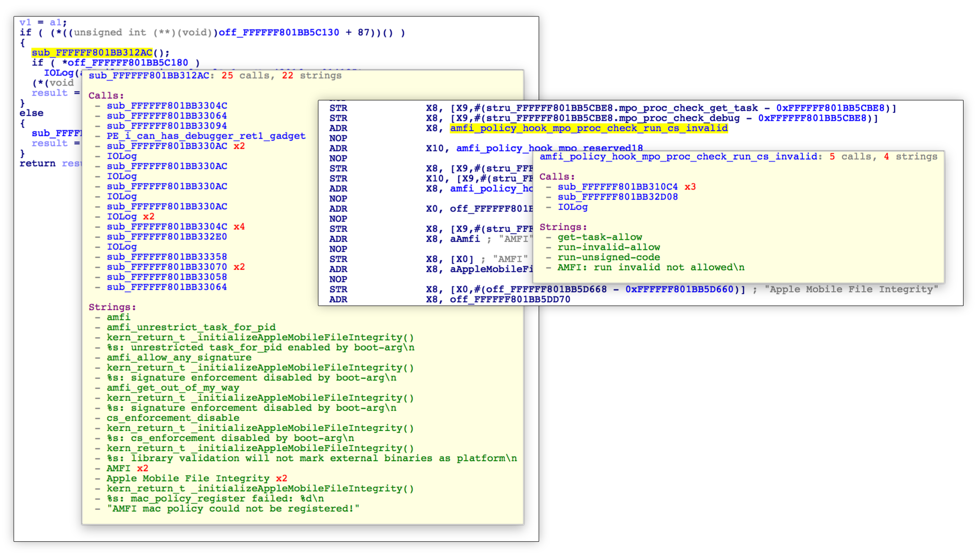The image size is (980, 560).
Task: Click sub_FFFFF801BB33358 call entry
Action: [167, 257]
